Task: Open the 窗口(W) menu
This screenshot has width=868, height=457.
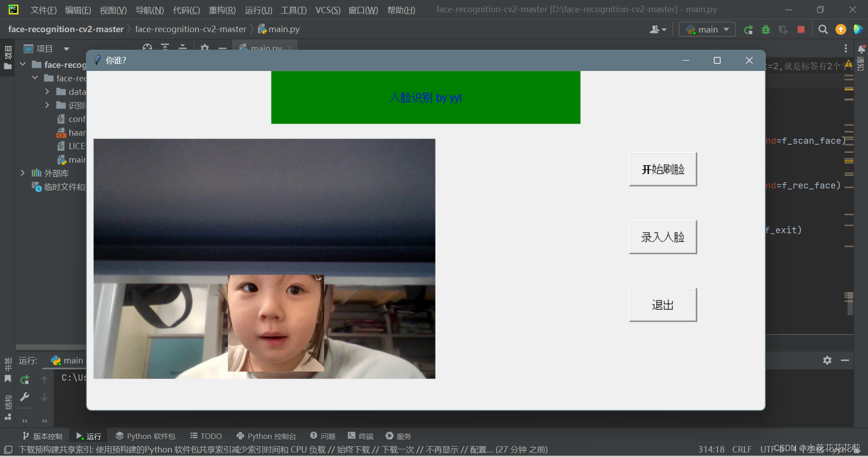Action: pyautogui.click(x=363, y=10)
